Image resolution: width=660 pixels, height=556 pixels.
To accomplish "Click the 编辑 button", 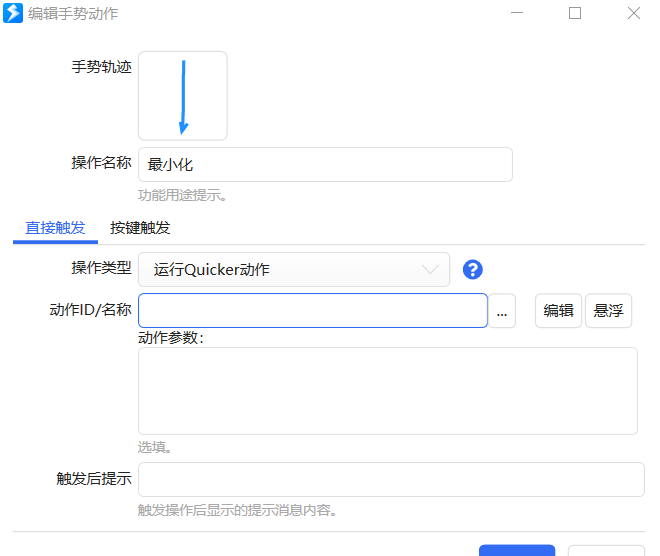I will coord(558,311).
